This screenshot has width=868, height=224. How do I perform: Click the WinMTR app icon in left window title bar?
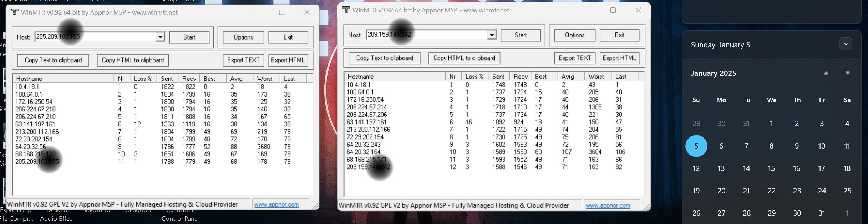[15, 12]
